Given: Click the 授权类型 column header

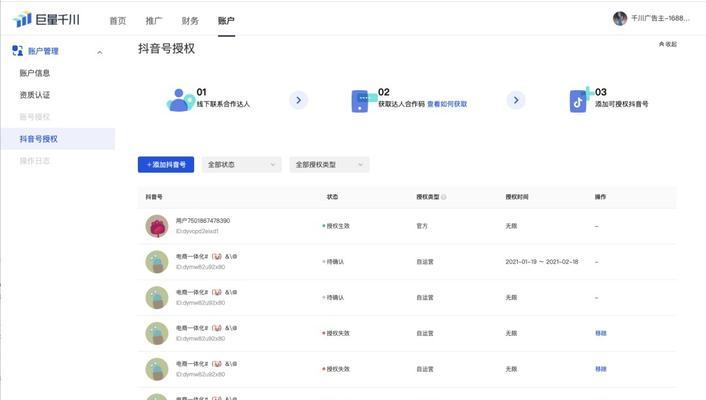Looking at the screenshot, I should tap(428, 197).
